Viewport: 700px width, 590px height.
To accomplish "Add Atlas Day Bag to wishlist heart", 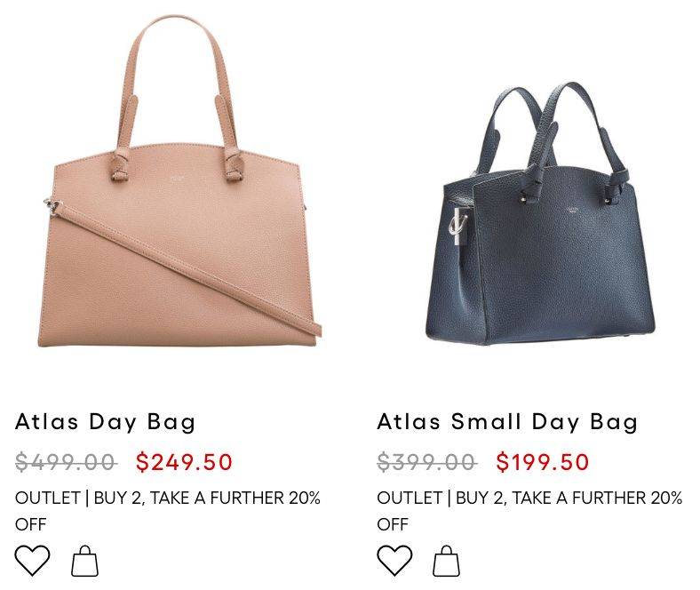I will click(x=32, y=561).
